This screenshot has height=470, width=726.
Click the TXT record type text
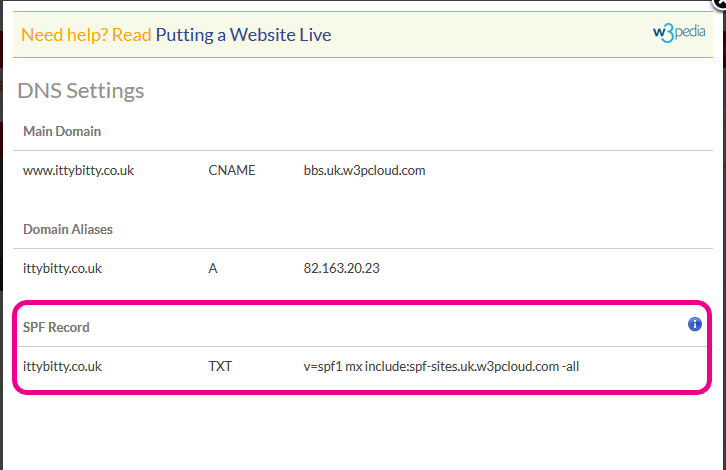click(220, 367)
